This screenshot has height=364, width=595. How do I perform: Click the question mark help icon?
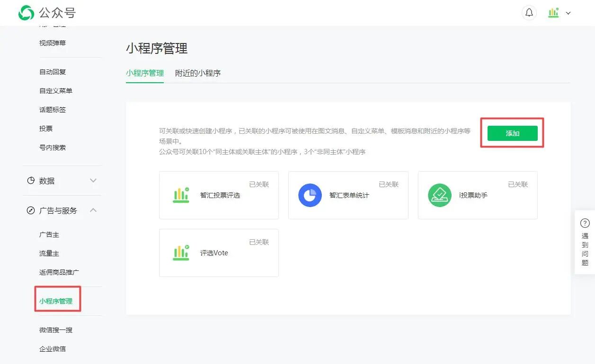tap(585, 223)
